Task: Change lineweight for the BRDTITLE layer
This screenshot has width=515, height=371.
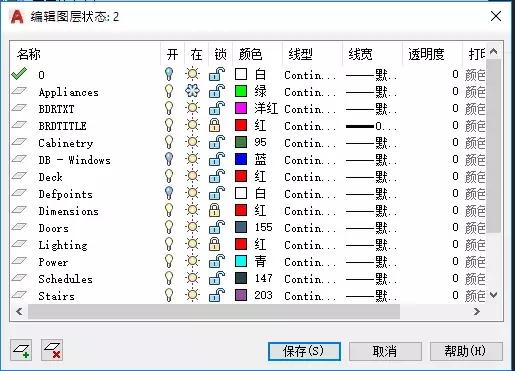Action: pos(372,126)
